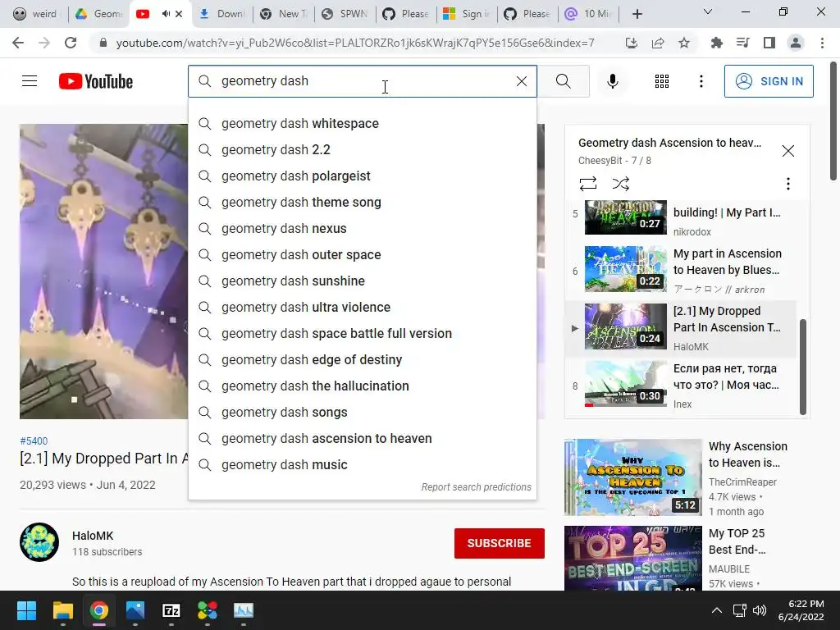This screenshot has height=630, width=840.
Task: Go back with browser back arrow
Action: point(18,43)
